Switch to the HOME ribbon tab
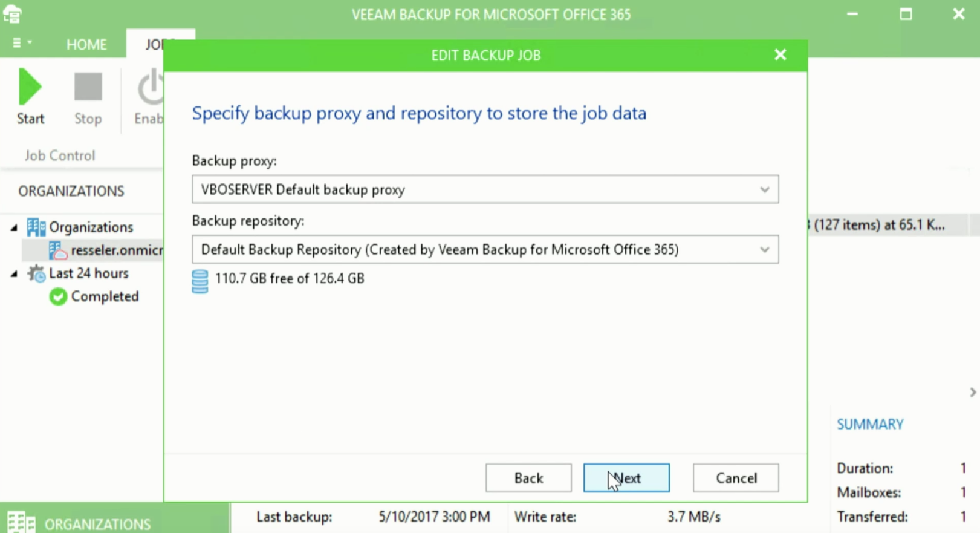Viewport: 980px width, 533px height. tap(86, 44)
